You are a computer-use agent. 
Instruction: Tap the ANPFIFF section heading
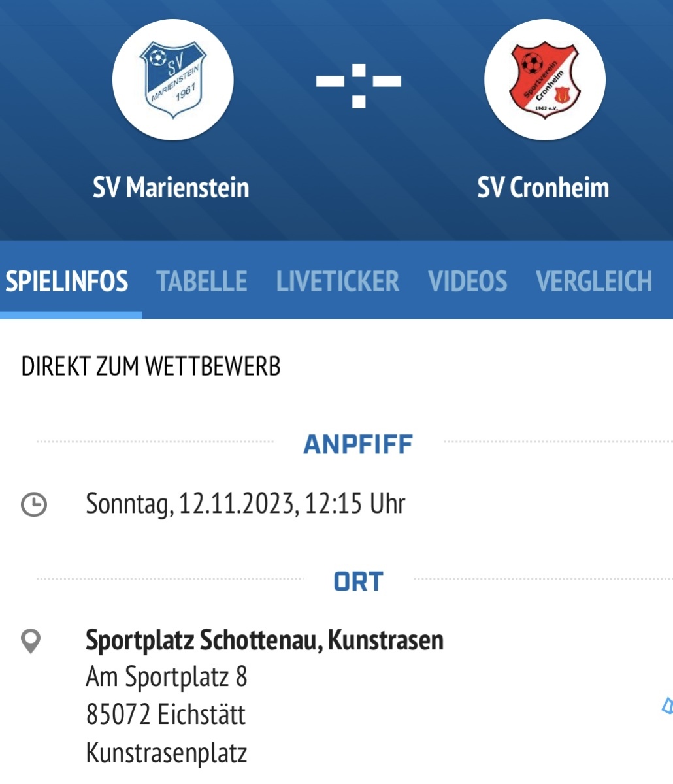pos(358,444)
